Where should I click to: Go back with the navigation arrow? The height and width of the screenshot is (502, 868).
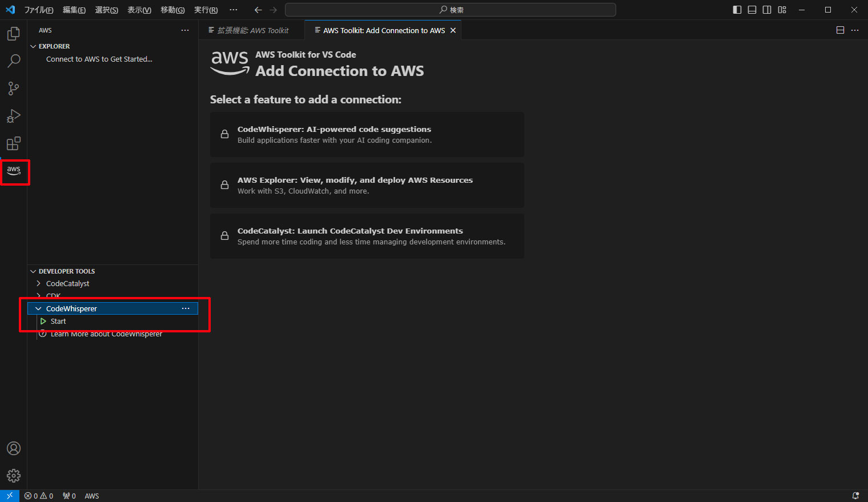[x=258, y=10]
